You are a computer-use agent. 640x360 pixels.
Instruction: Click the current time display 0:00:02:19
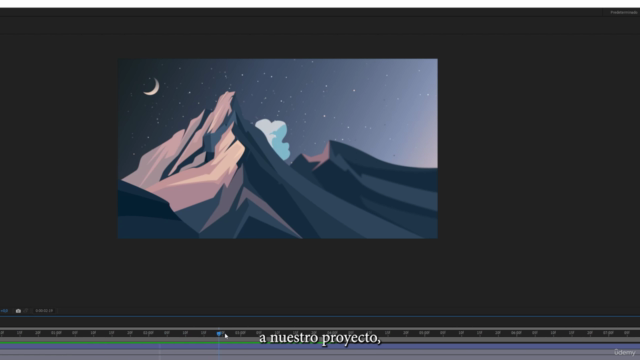click(x=44, y=311)
